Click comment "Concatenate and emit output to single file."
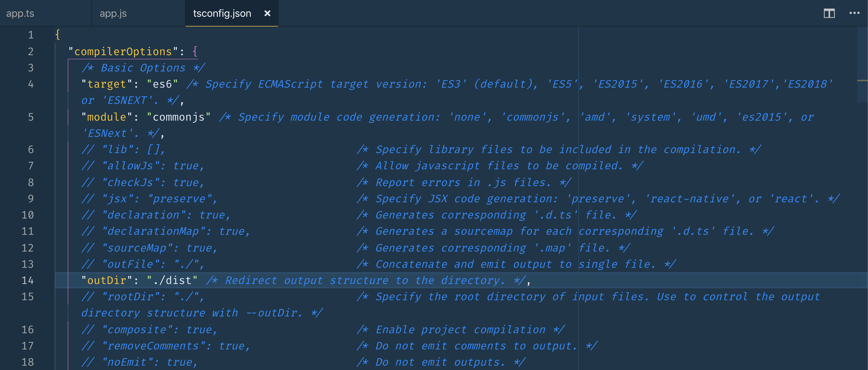This screenshot has height=370, width=868. pyautogui.click(x=516, y=265)
